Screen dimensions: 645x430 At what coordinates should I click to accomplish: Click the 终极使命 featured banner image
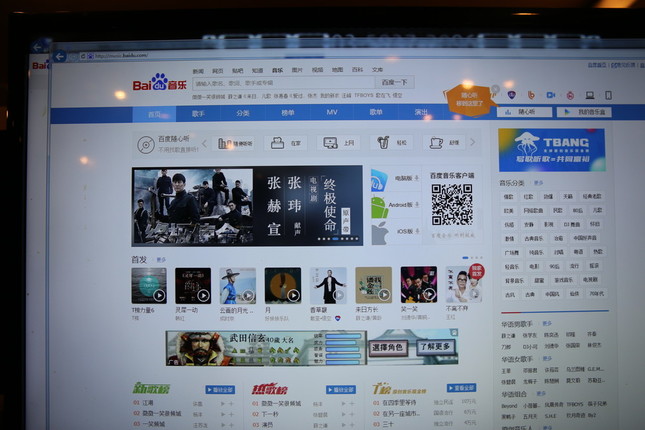point(246,206)
